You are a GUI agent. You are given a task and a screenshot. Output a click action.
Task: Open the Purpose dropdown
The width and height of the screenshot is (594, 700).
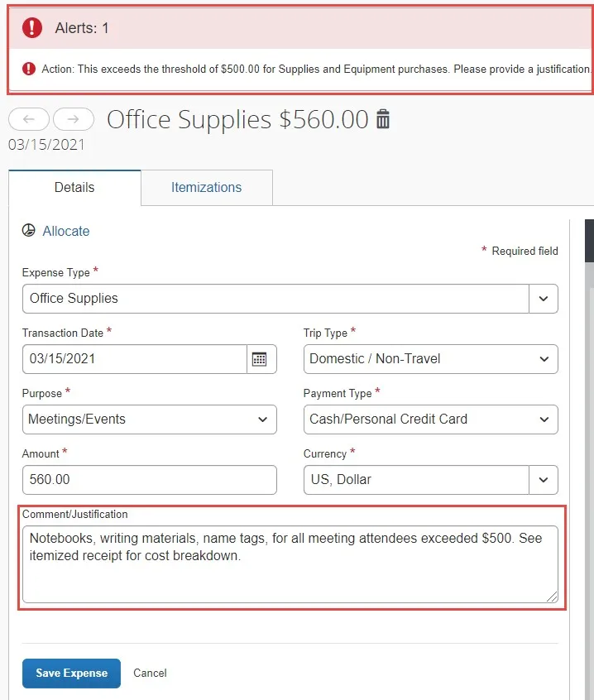[x=150, y=420]
